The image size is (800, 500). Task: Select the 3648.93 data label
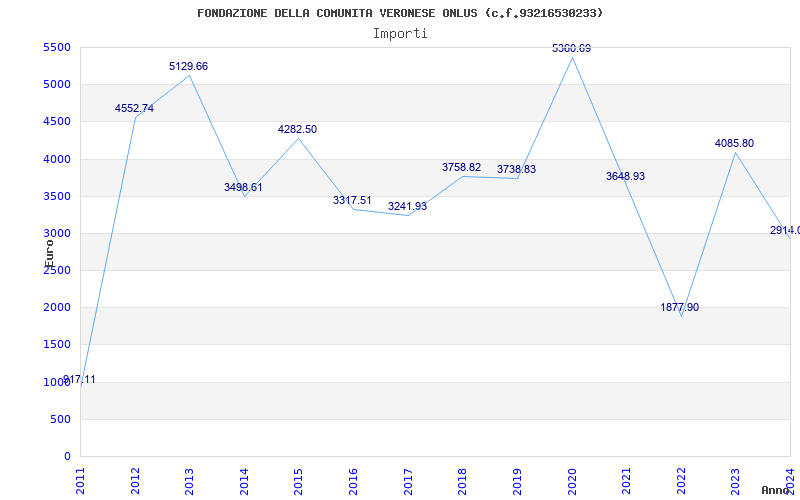pyautogui.click(x=626, y=177)
